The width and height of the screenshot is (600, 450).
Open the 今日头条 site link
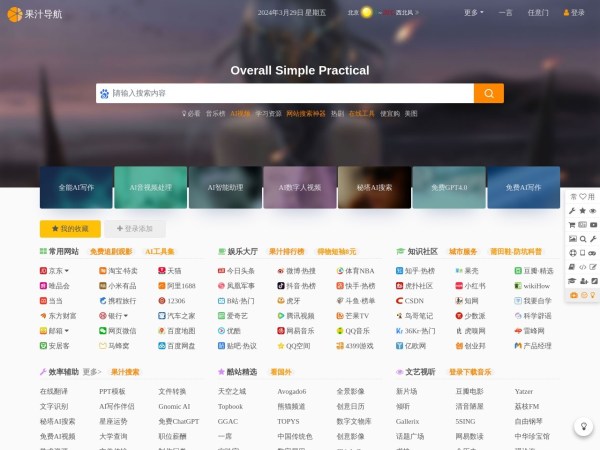[236, 271]
